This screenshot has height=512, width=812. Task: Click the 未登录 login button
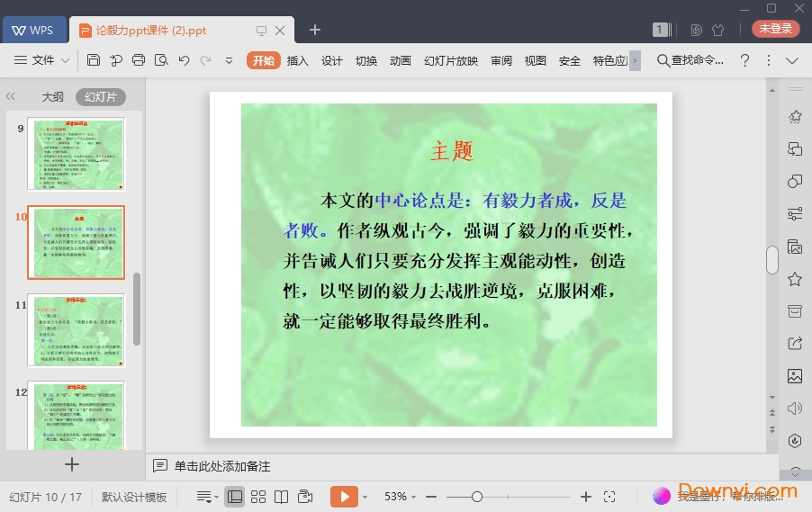pos(775,29)
